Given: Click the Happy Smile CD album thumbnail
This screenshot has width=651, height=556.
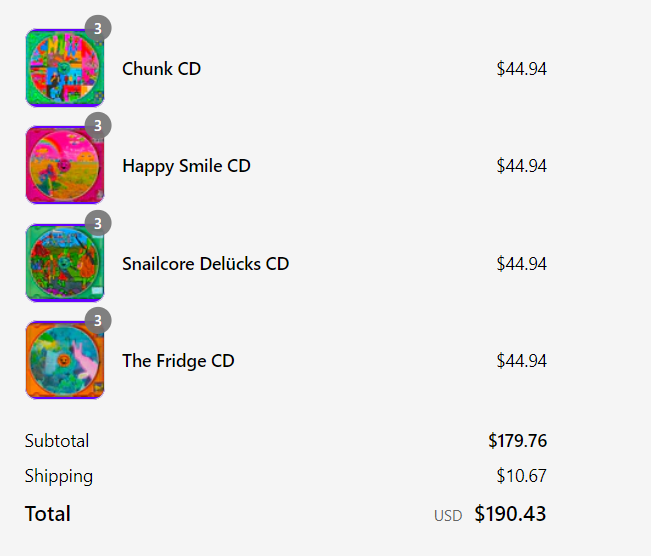Looking at the screenshot, I should (65, 165).
